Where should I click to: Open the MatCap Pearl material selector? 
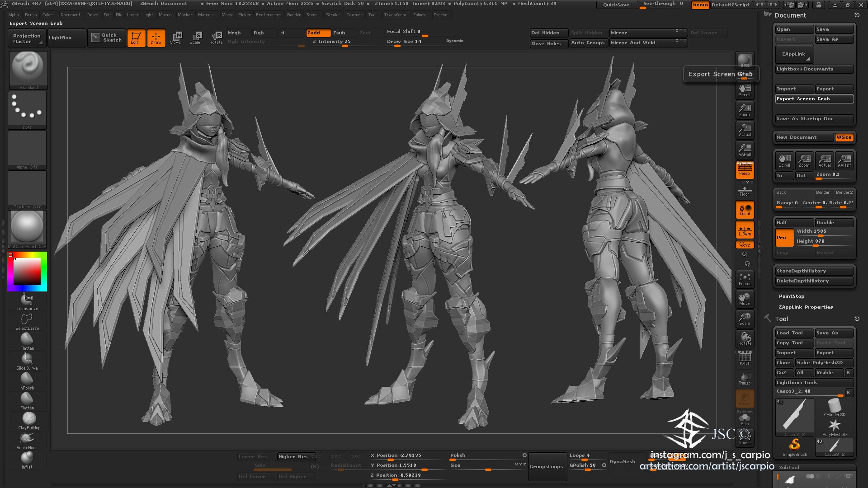[27, 230]
